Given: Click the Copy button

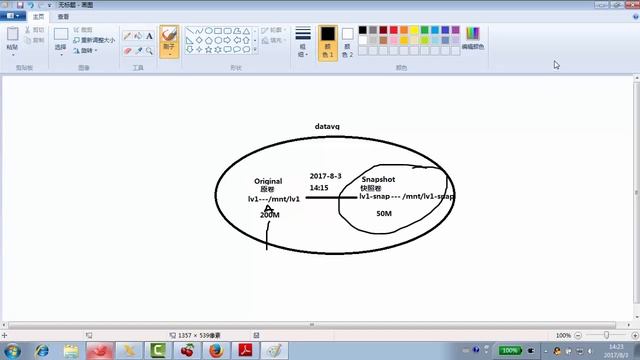Looking at the screenshot, I should (x=34, y=40).
